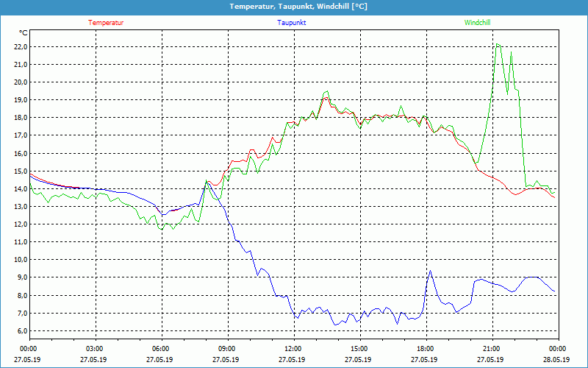This screenshot has width=588, height=368.
Task: Click the "°C" unit label above y-axis
Action: pyautogui.click(x=24, y=32)
